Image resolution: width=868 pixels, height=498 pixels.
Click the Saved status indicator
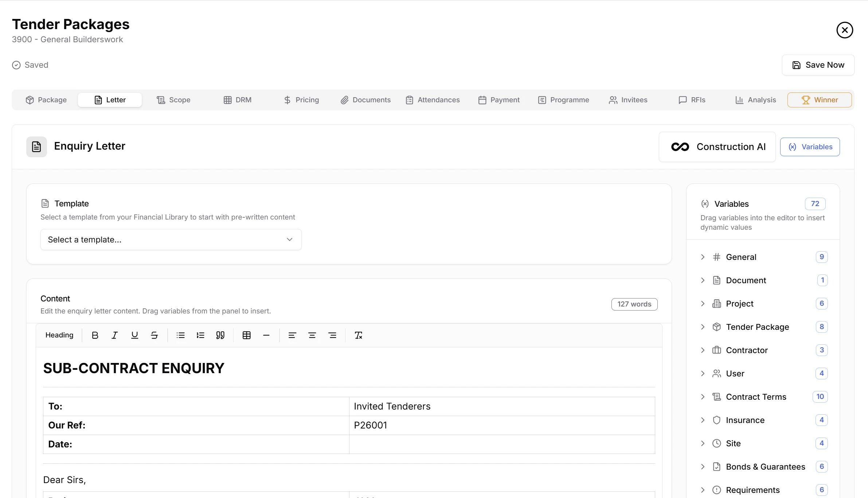pyautogui.click(x=30, y=65)
